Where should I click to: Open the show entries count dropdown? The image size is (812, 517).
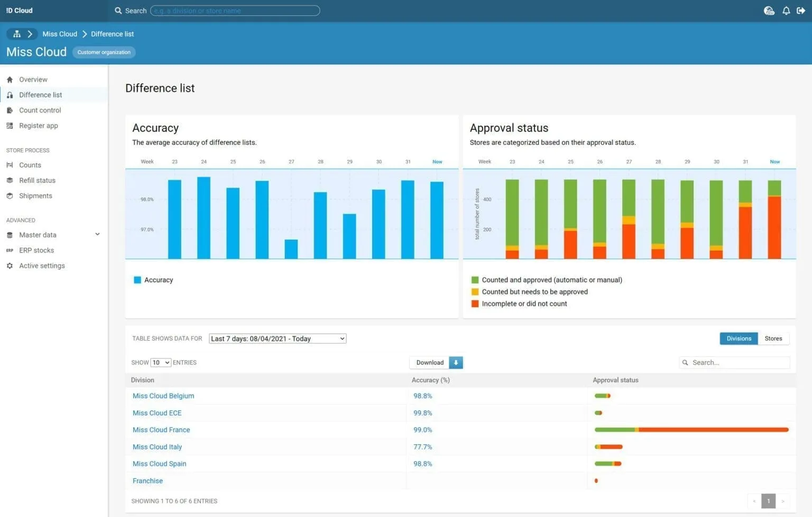[x=161, y=363]
